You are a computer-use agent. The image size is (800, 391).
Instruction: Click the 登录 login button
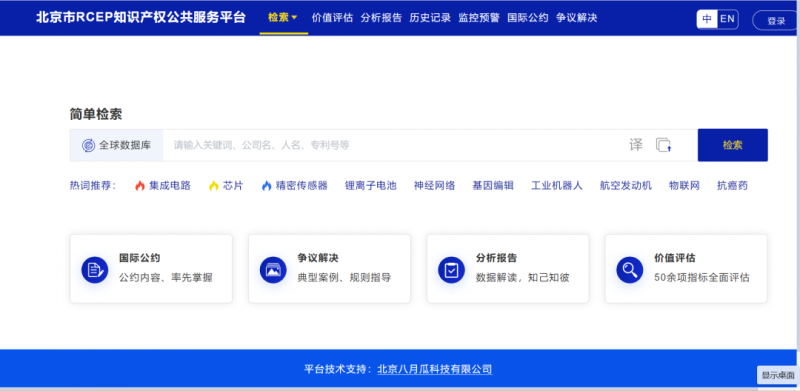point(776,21)
